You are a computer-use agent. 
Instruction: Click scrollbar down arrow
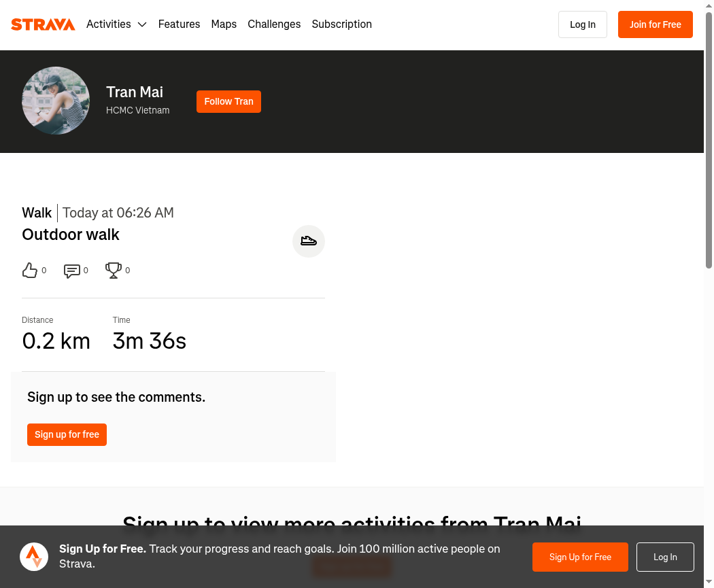coord(709,582)
